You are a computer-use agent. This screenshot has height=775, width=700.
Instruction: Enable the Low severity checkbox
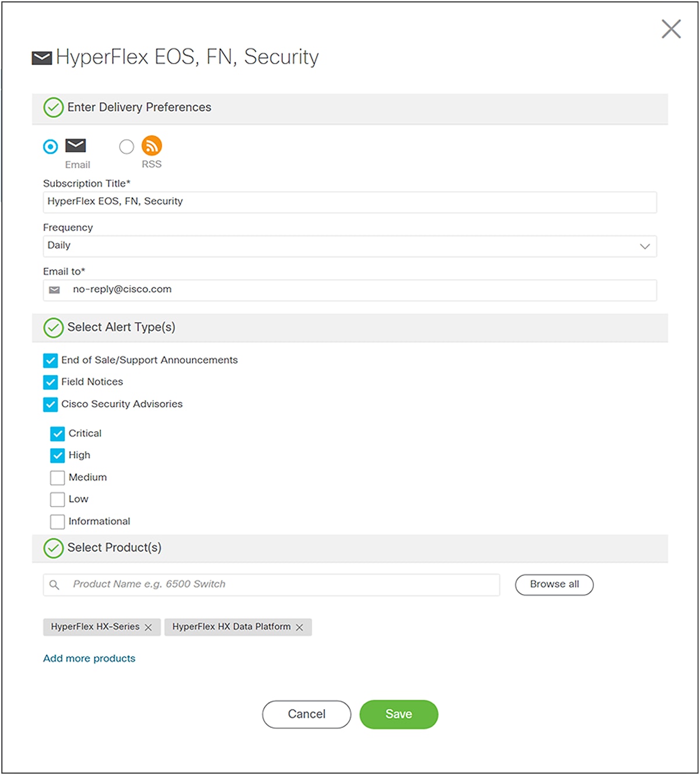click(57, 500)
